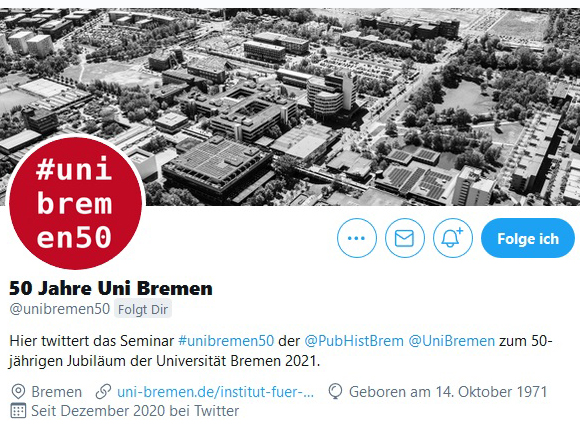The height and width of the screenshot is (435, 580).
Task: Visit the @UniBremen mention
Action: (452, 341)
